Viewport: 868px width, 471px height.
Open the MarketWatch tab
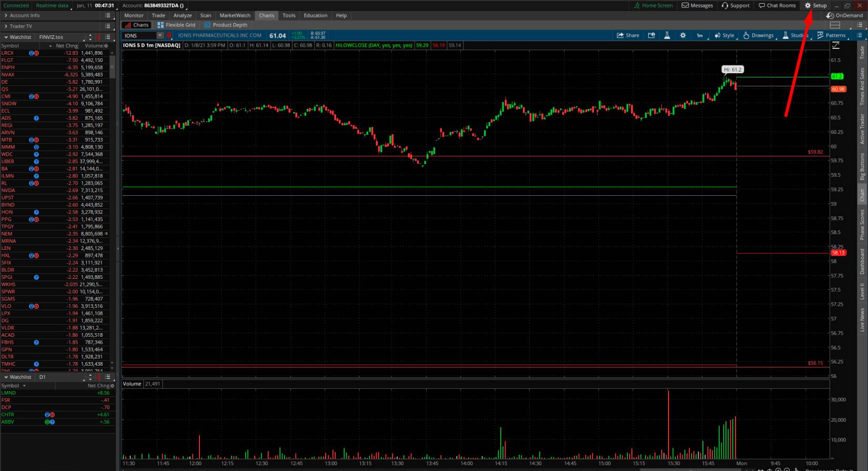[x=235, y=15]
